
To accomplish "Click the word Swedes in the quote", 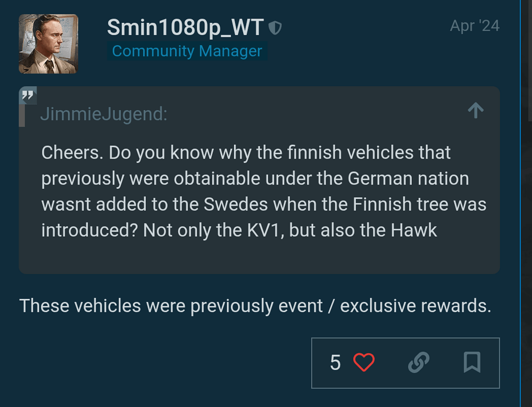I will [x=230, y=204].
